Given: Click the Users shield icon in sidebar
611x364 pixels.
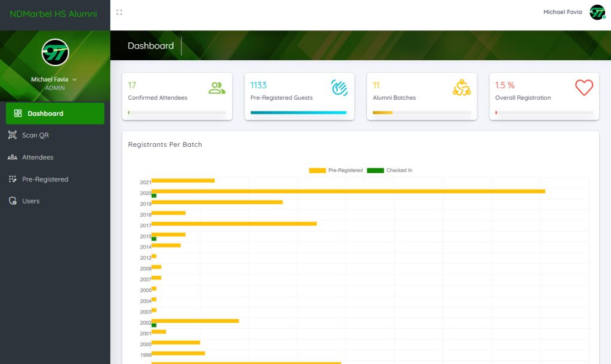Looking at the screenshot, I should pyautogui.click(x=12, y=201).
